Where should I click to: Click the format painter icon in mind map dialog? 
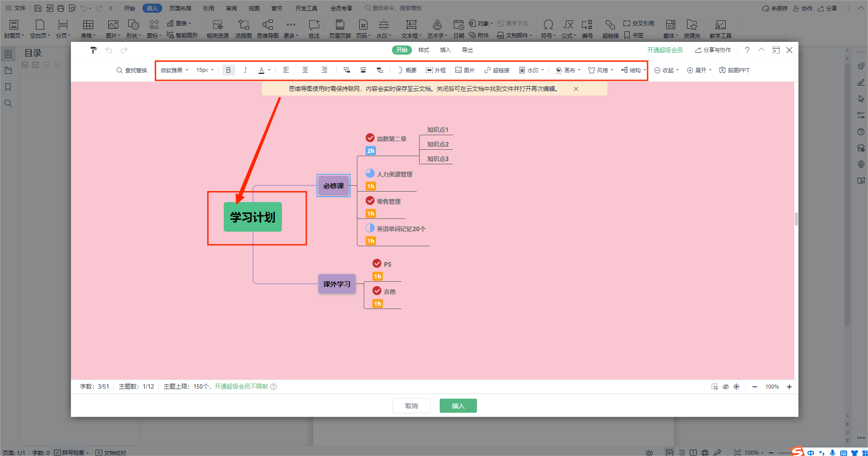point(93,50)
